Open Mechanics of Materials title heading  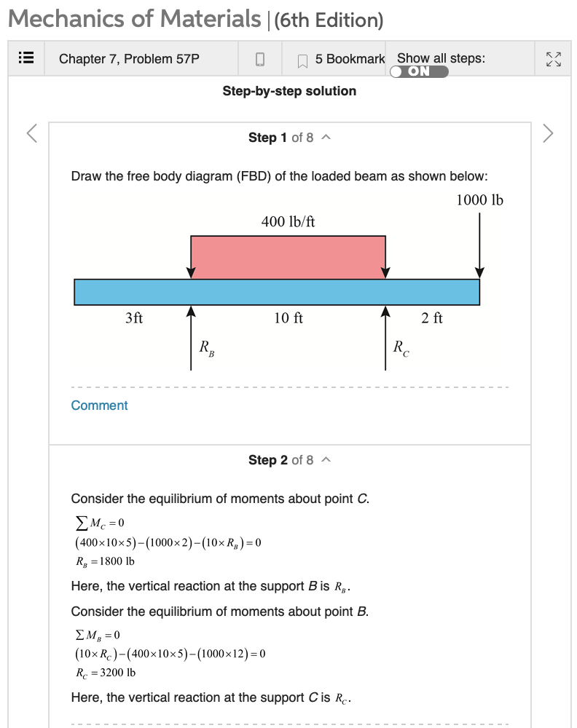pyautogui.click(x=131, y=19)
